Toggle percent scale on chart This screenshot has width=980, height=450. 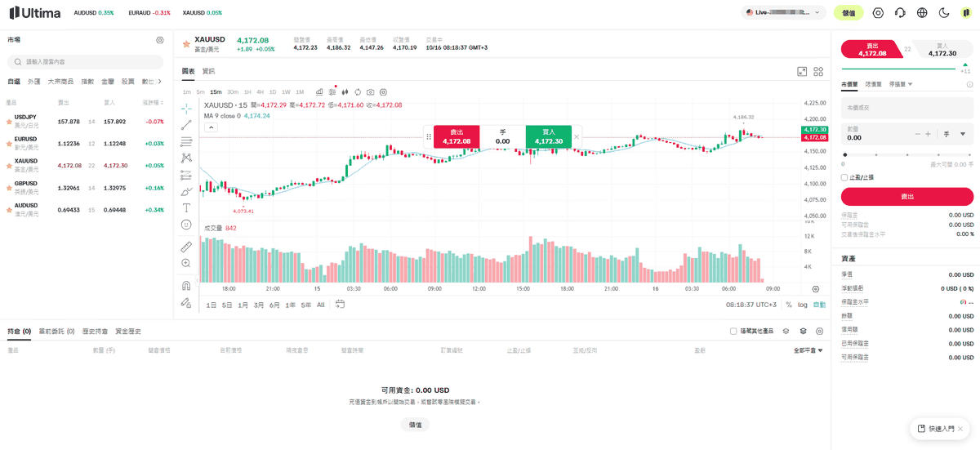789,305
